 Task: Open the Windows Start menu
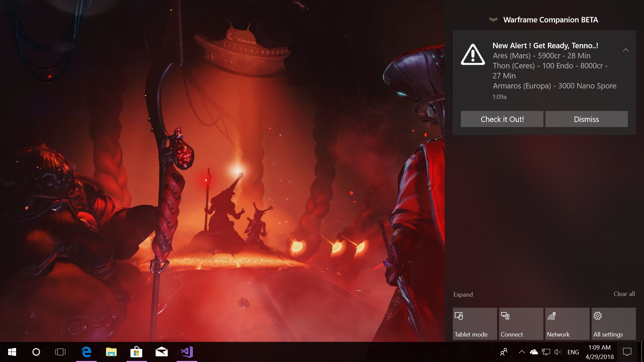pos(12,352)
